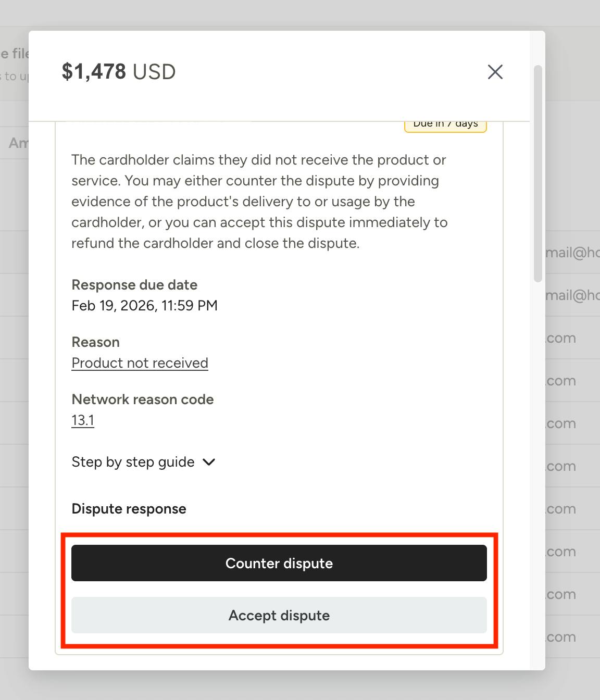Click the Counter dispute button
The image size is (600, 700).
pos(279,563)
